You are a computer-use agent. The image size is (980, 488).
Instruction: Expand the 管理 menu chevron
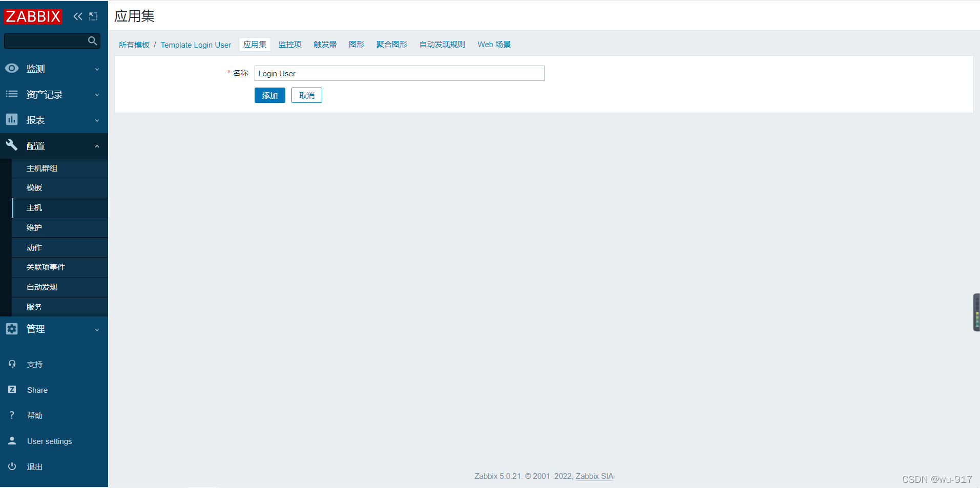[x=97, y=330]
